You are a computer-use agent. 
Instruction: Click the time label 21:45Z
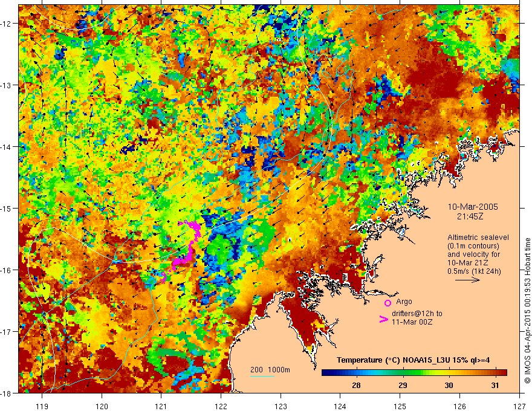(470, 216)
